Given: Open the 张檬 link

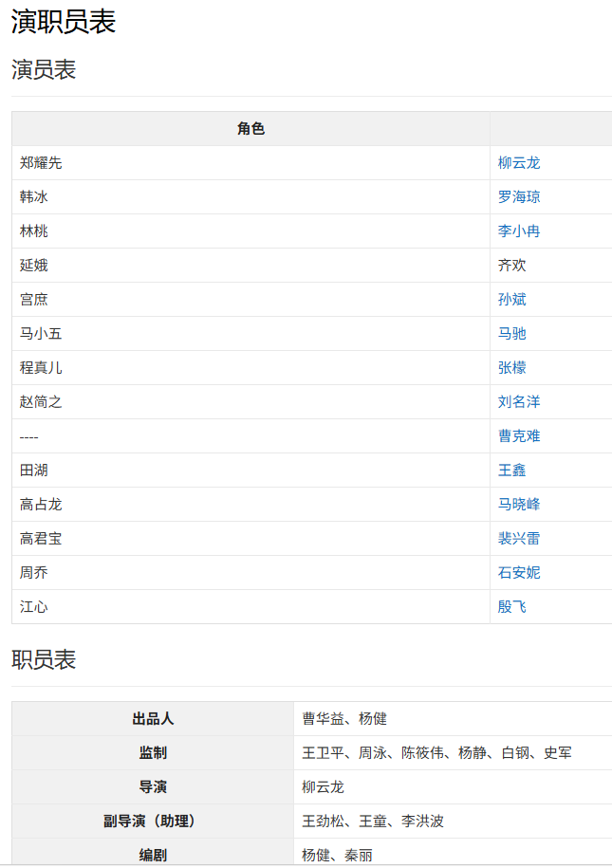Looking at the screenshot, I should click(x=512, y=368).
